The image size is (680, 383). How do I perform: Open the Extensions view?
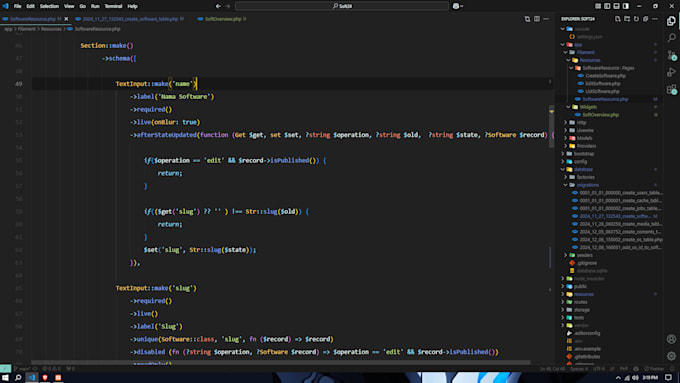(671, 89)
